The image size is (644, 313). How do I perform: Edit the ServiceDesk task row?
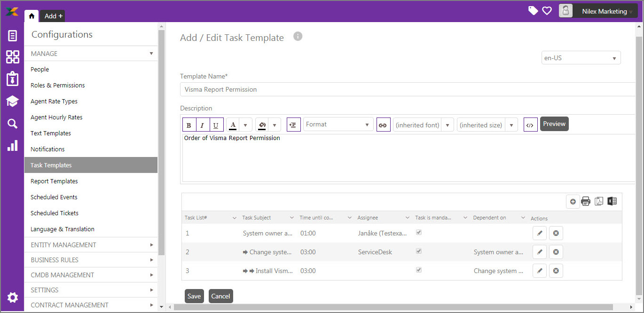540,252
